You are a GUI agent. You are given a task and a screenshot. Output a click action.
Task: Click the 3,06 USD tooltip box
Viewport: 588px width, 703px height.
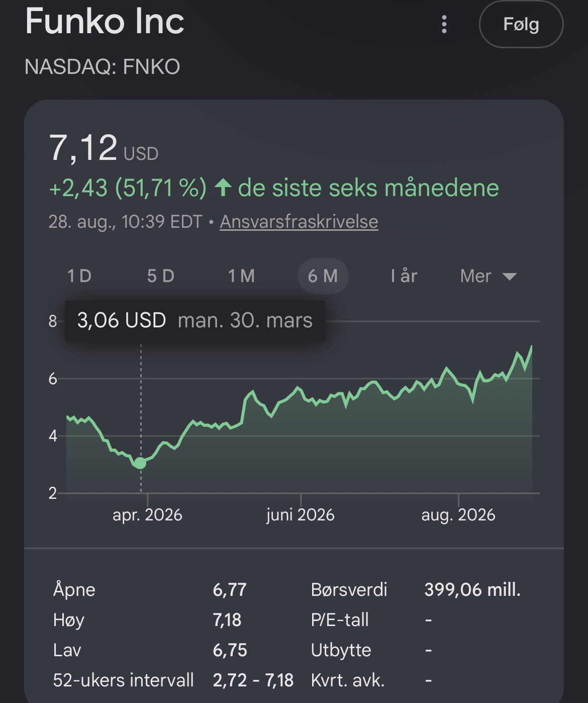point(195,321)
